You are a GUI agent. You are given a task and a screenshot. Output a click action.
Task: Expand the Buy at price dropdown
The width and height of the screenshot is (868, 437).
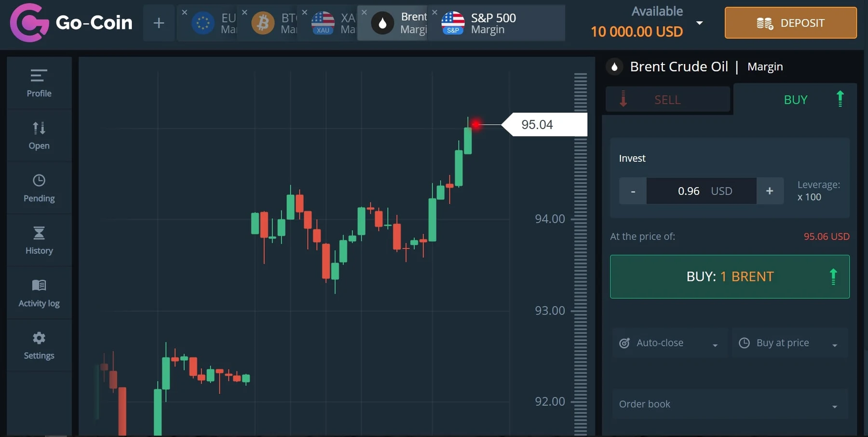point(789,343)
